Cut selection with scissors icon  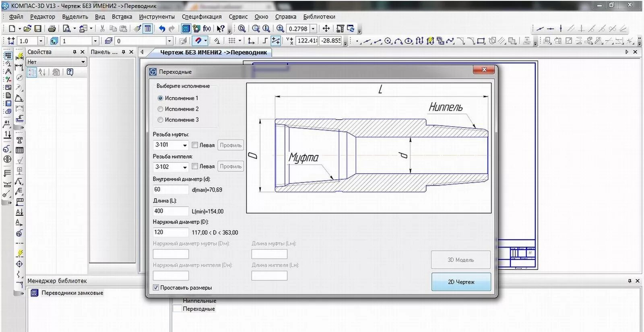[102, 29]
